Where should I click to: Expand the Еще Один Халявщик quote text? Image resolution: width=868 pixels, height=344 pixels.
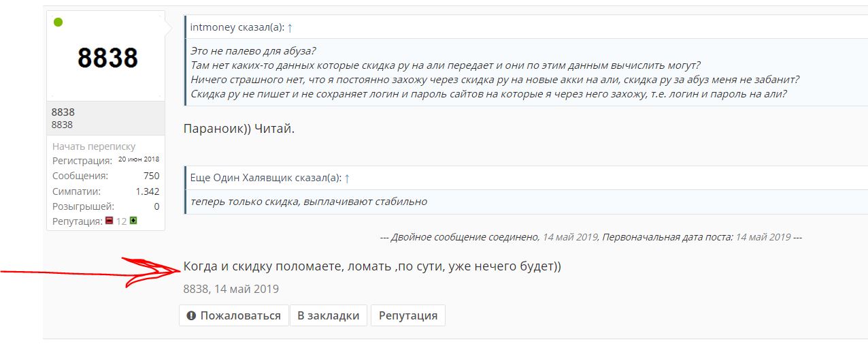[309, 202]
